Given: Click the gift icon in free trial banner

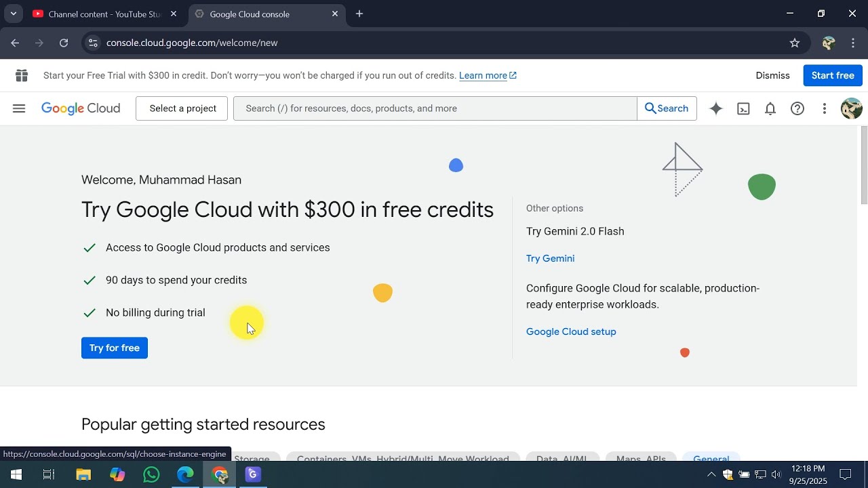Looking at the screenshot, I should pyautogui.click(x=22, y=75).
